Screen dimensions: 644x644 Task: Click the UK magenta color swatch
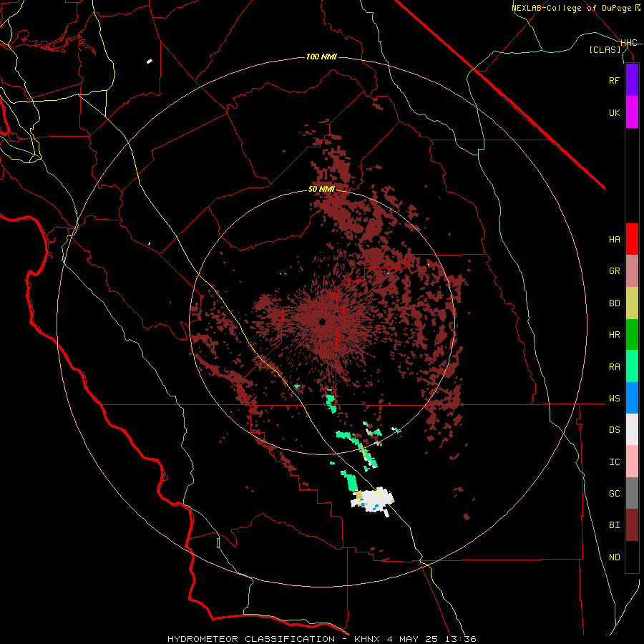632,112
